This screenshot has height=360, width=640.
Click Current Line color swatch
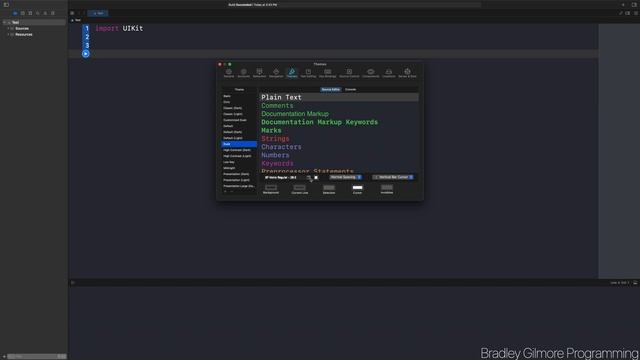300,187
